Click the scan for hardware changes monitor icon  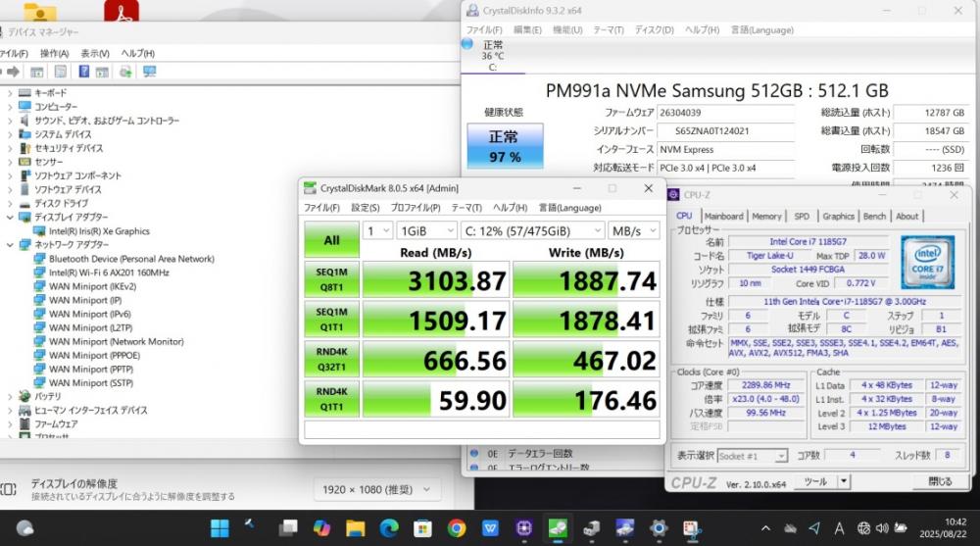[150, 72]
